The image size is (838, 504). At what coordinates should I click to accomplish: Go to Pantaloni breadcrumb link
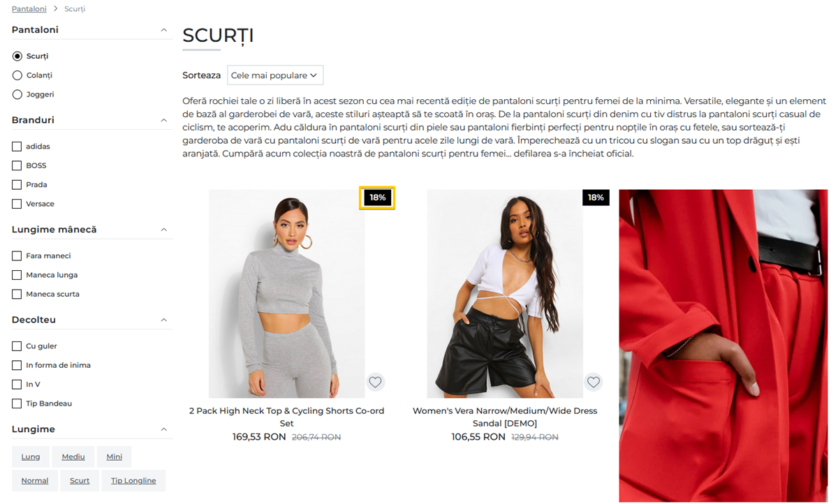(29, 9)
